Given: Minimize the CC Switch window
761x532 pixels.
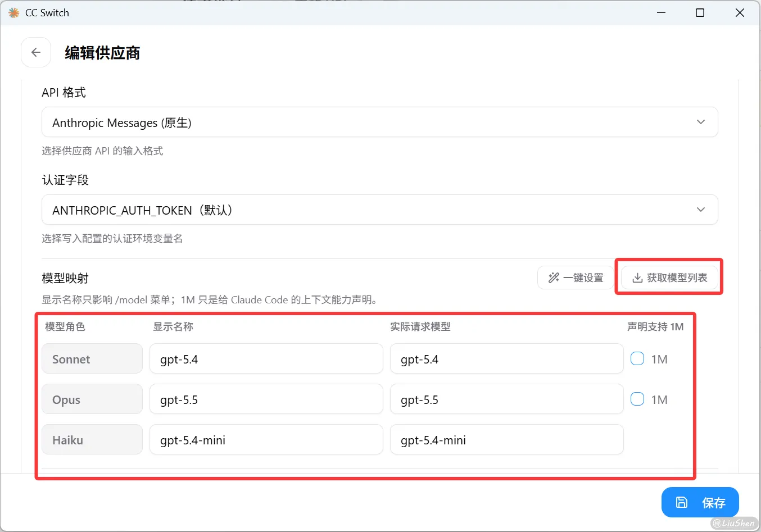Looking at the screenshot, I should click(x=662, y=12).
